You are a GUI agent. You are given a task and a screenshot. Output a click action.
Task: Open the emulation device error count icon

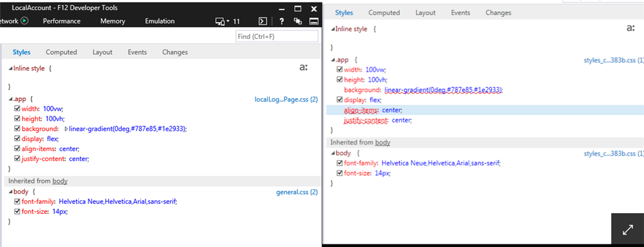pos(228,21)
